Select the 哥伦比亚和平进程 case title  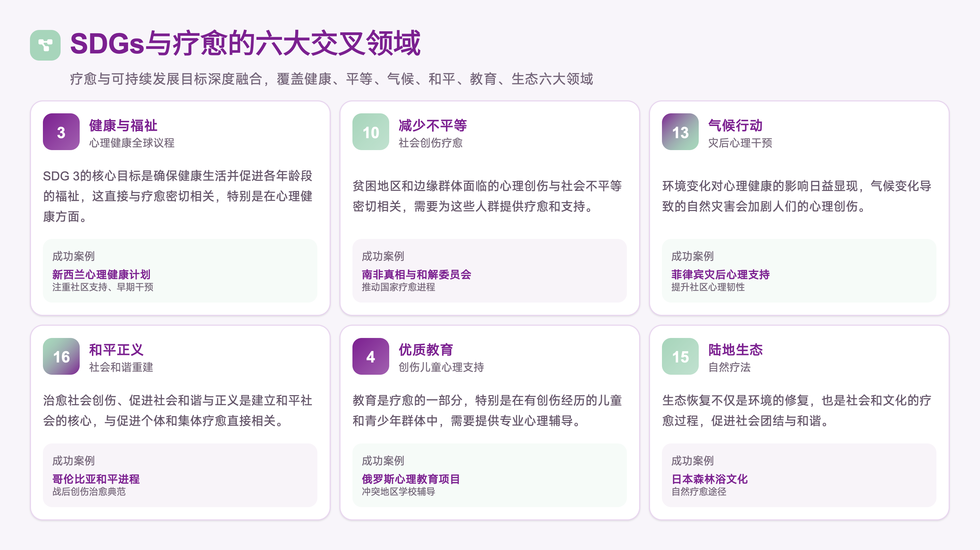[96, 479]
